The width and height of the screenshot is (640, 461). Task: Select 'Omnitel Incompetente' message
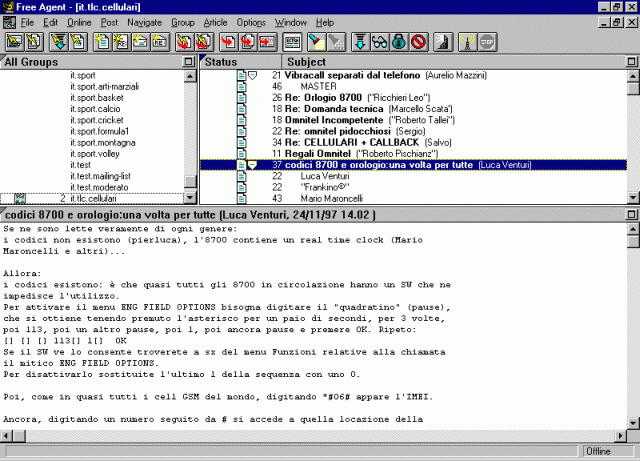pos(413,120)
